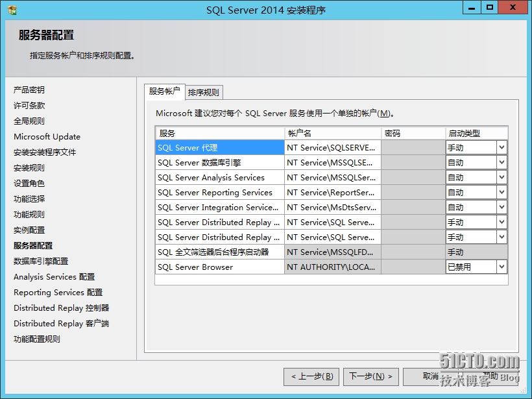Open startup type dropdown for SQL Server 数据库引擎
The image size is (532, 399).
[502, 162]
